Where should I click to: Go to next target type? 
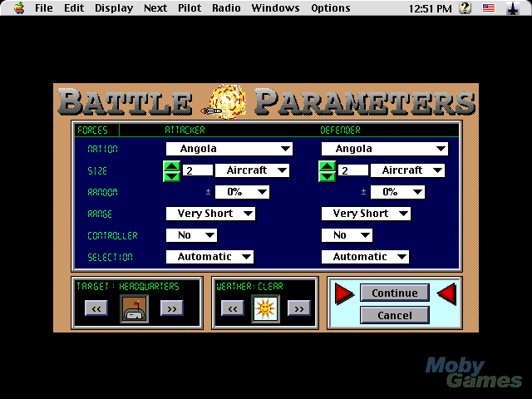[x=172, y=308]
